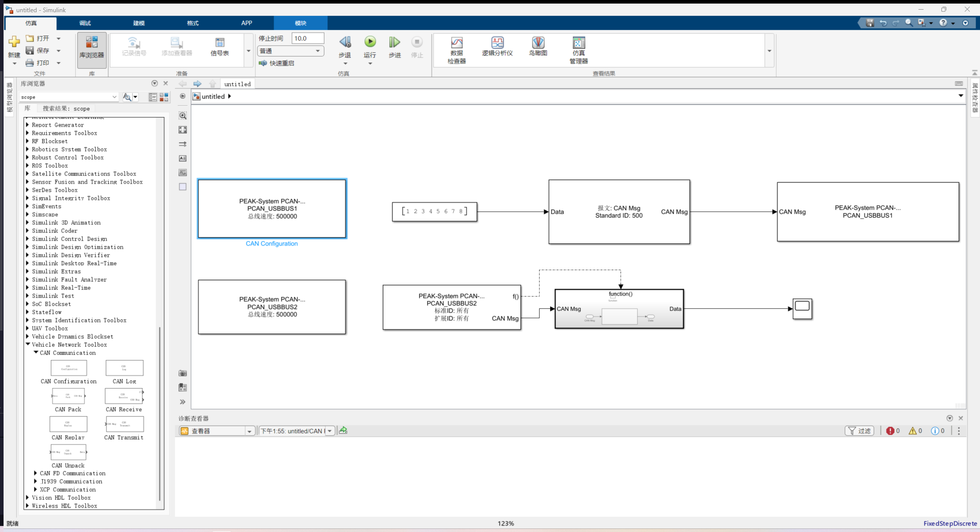980x532 pixels.
Task: Click the untitled breadcrumb model name
Action: coord(213,96)
